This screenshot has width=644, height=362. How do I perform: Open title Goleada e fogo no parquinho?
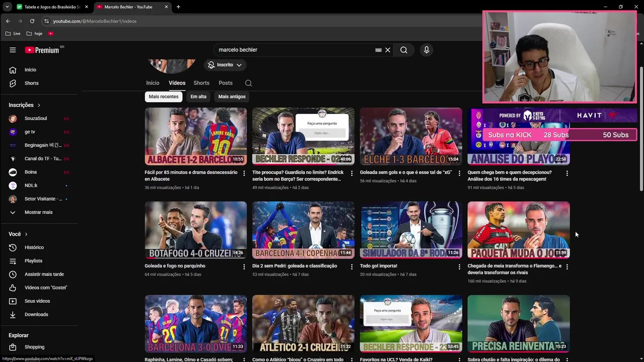pos(175,266)
